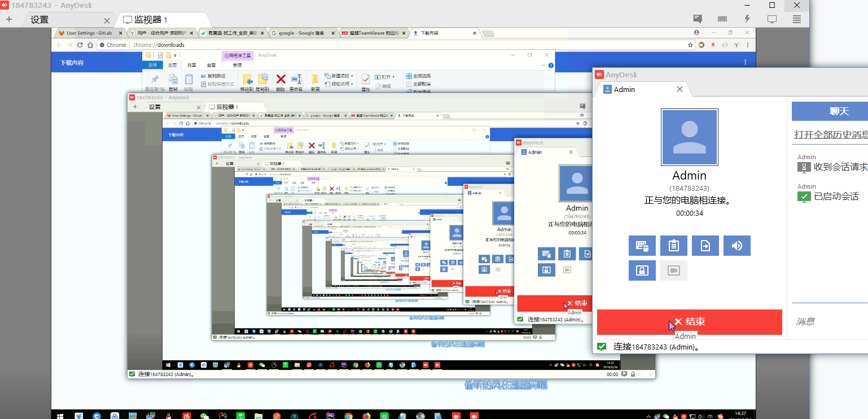This screenshot has width=868, height=419.
Task: Open the AnyDesk hamburger main menu
Action: (x=797, y=19)
